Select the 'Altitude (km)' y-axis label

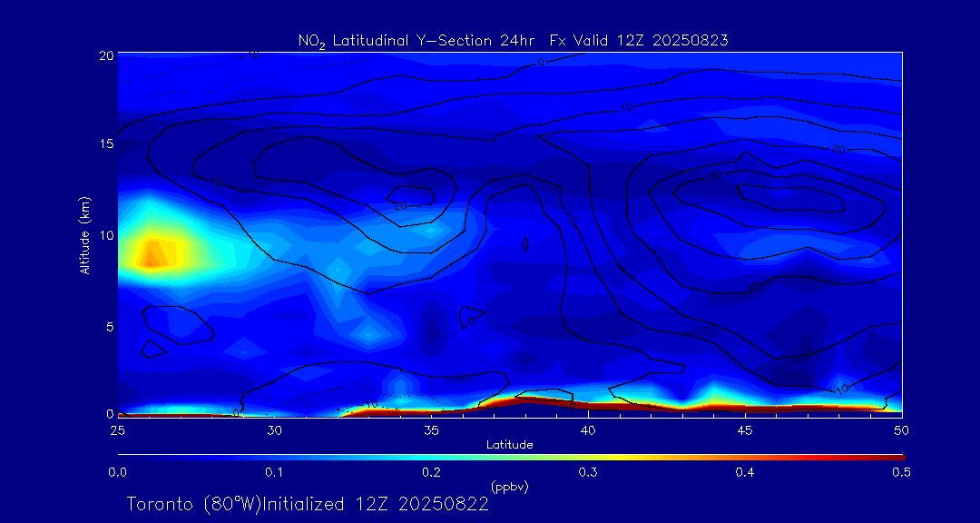84,234
